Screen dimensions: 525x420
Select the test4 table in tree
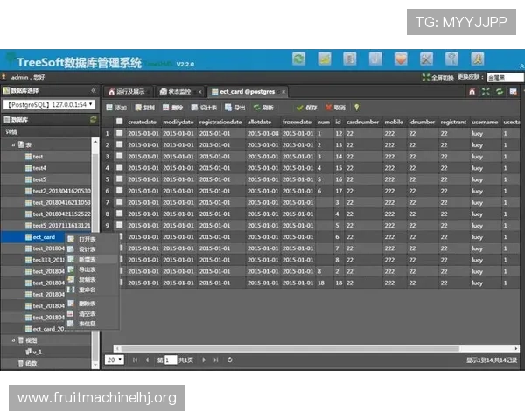click(39, 167)
